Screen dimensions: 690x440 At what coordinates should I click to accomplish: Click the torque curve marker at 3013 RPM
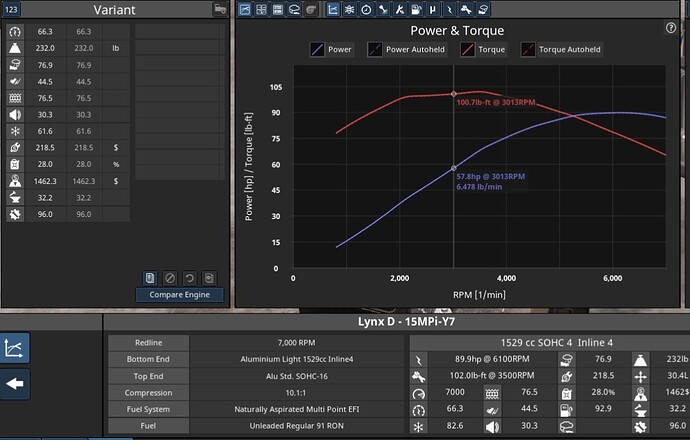(454, 94)
